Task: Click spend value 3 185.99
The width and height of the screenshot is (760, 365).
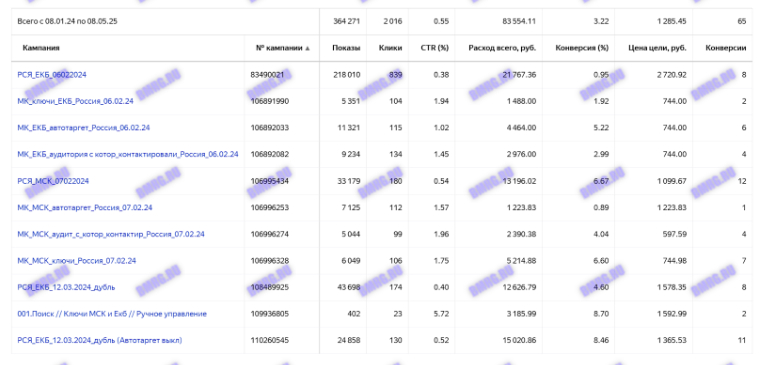Action: coord(522,314)
